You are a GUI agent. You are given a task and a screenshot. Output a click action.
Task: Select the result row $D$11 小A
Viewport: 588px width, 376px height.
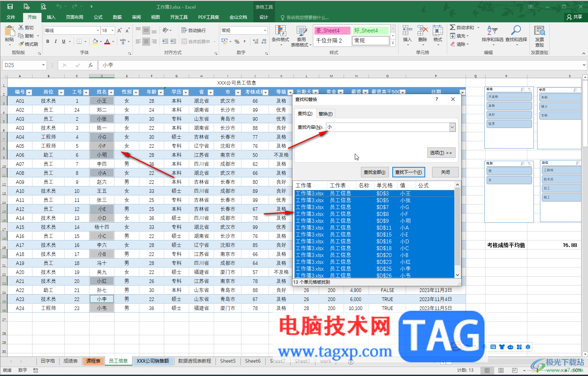coord(374,227)
